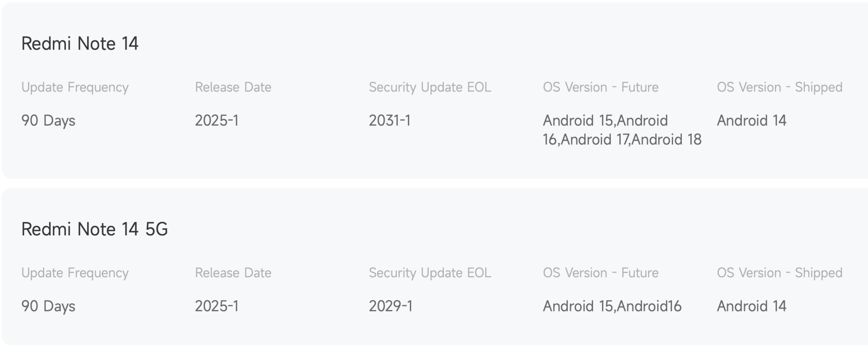This screenshot has height=346, width=868.
Task: Select 90 Days value in Redmi Note 14 5G card
Action: click(48, 306)
